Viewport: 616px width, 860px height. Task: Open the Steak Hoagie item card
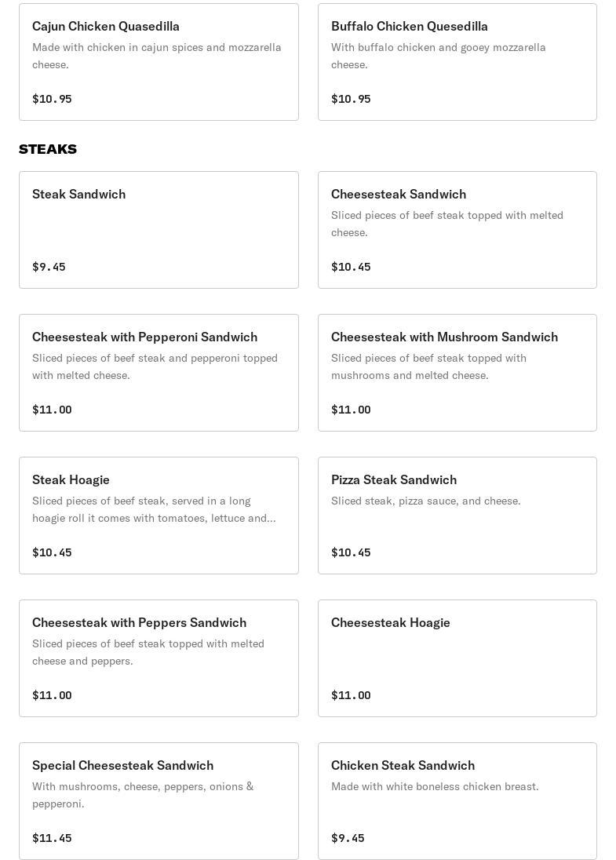coord(159,516)
